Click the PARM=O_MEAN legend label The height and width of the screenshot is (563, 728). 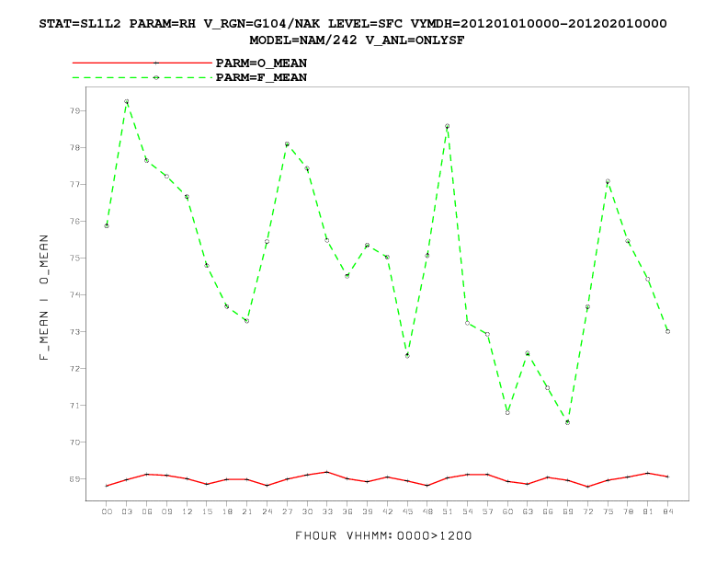click(x=261, y=63)
